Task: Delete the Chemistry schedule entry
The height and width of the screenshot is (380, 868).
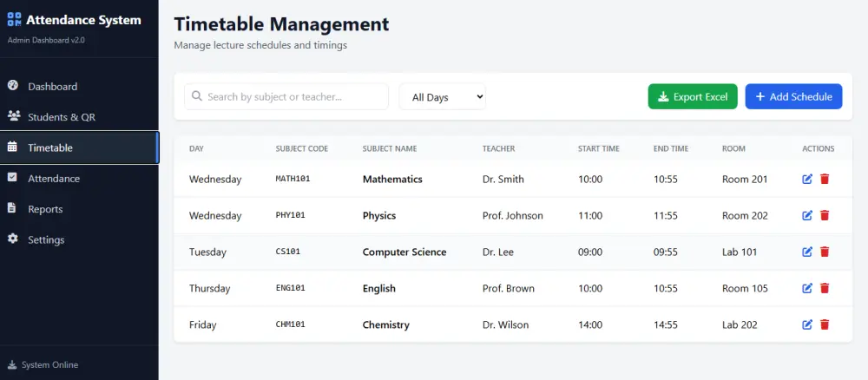Action: [825, 324]
